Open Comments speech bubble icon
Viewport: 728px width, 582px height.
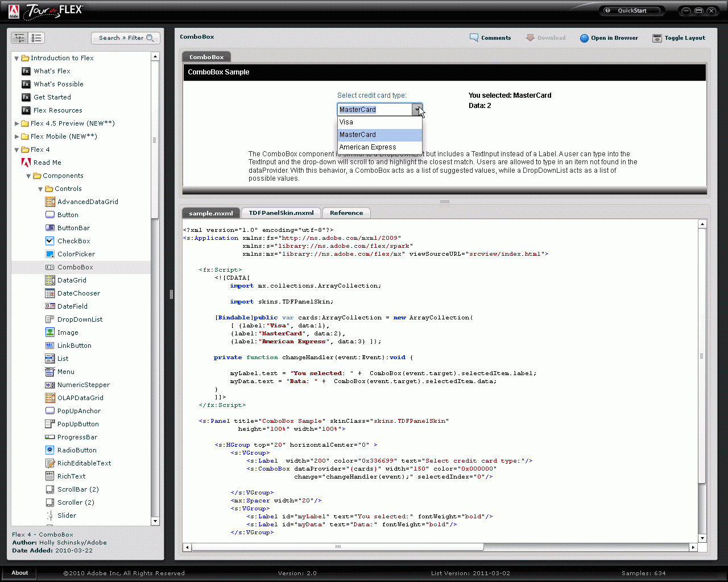[x=474, y=38]
